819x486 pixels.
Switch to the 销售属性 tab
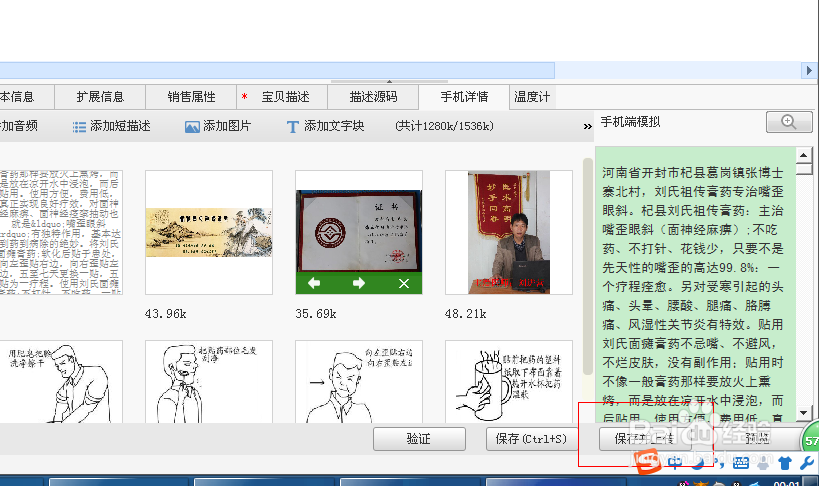pyautogui.click(x=191, y=97)
